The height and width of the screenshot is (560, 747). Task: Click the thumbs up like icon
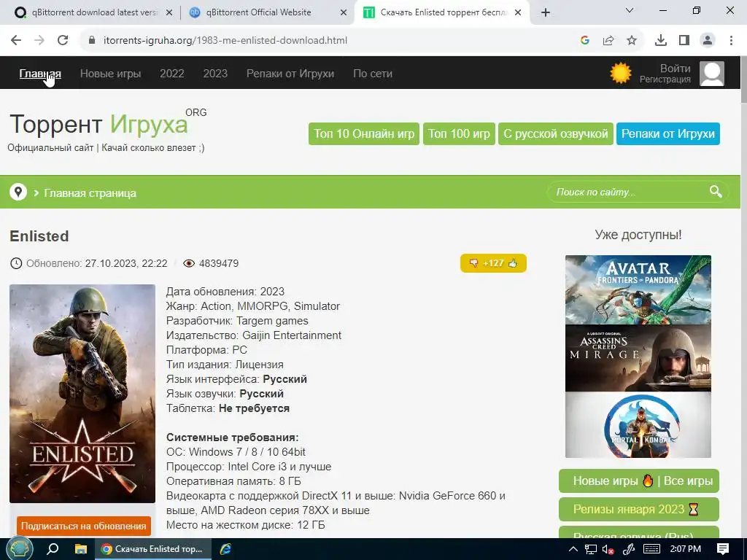[x=513, y=262]
